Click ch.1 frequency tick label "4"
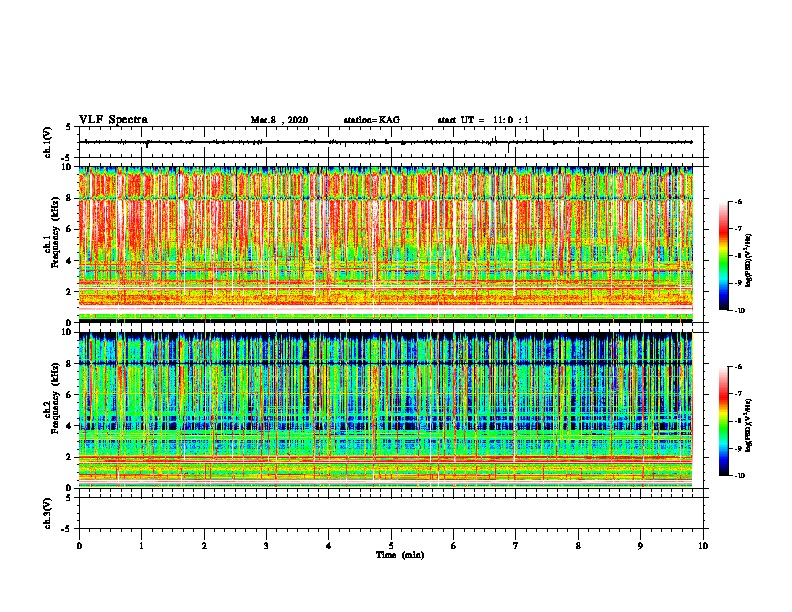Image resolution: width=792 pixels, height=612 pixels. (70, 261)
